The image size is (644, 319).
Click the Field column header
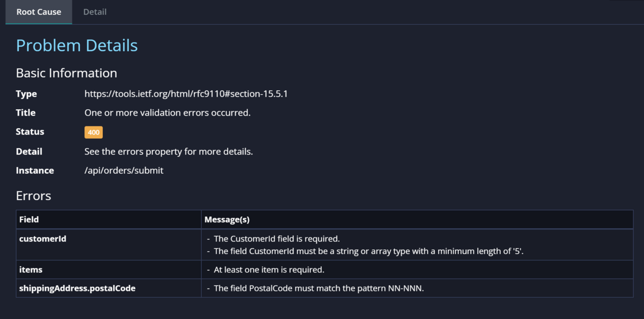pyautogui.click(x=109, y=220)
